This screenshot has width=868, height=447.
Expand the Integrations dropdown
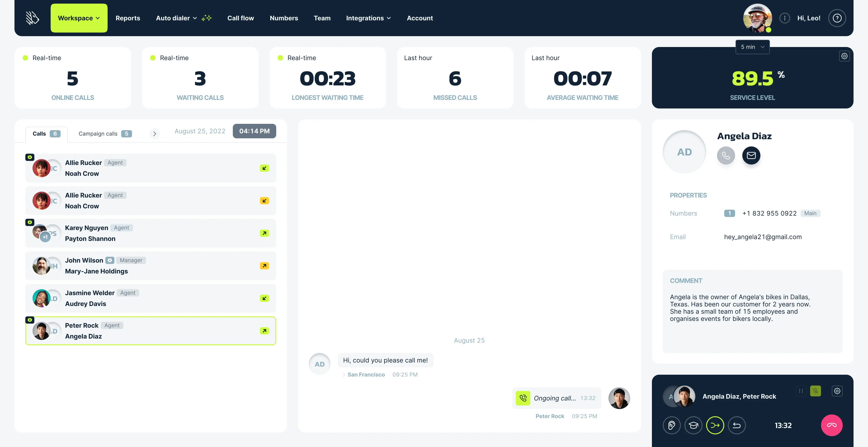[368, 18]
